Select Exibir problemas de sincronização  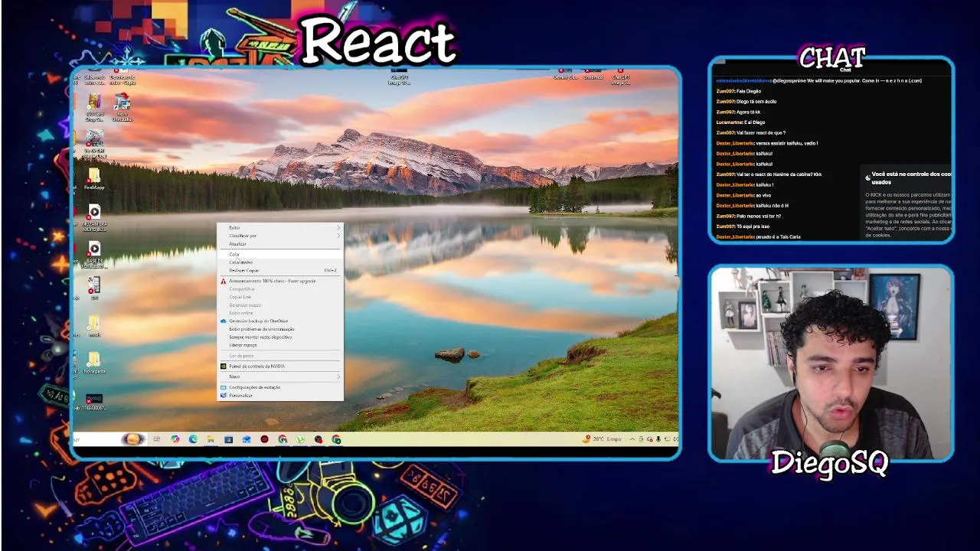point(280,329)
